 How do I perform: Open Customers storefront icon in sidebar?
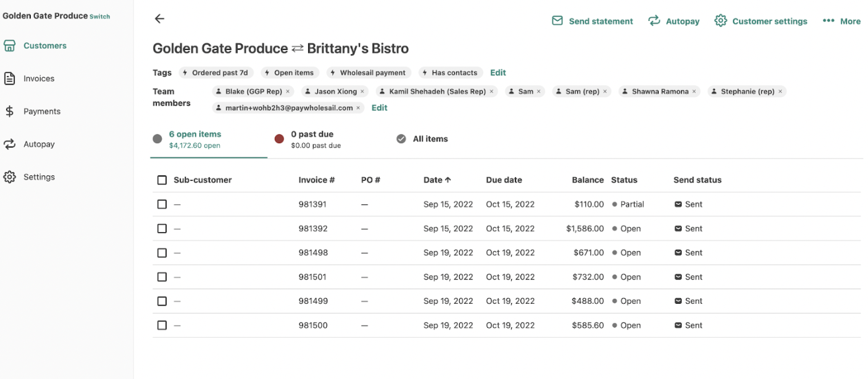(x=9, y=46)
